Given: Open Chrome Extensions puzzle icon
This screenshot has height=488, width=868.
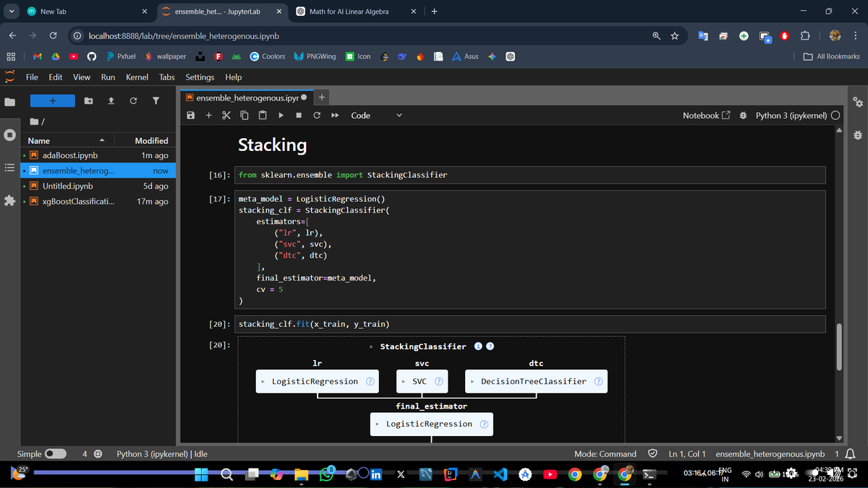Looking at the screenshot, I should pyautogui.click(x=805, y=35).
